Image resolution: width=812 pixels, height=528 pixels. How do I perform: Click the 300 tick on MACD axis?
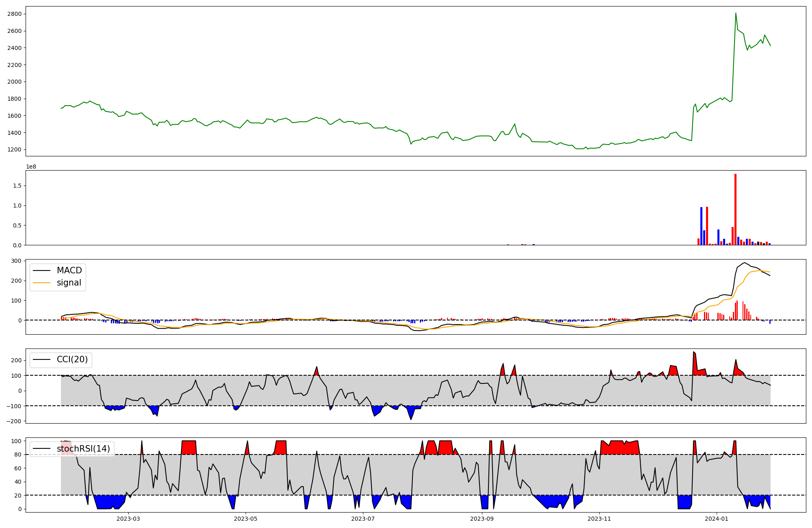pos(17,261)
